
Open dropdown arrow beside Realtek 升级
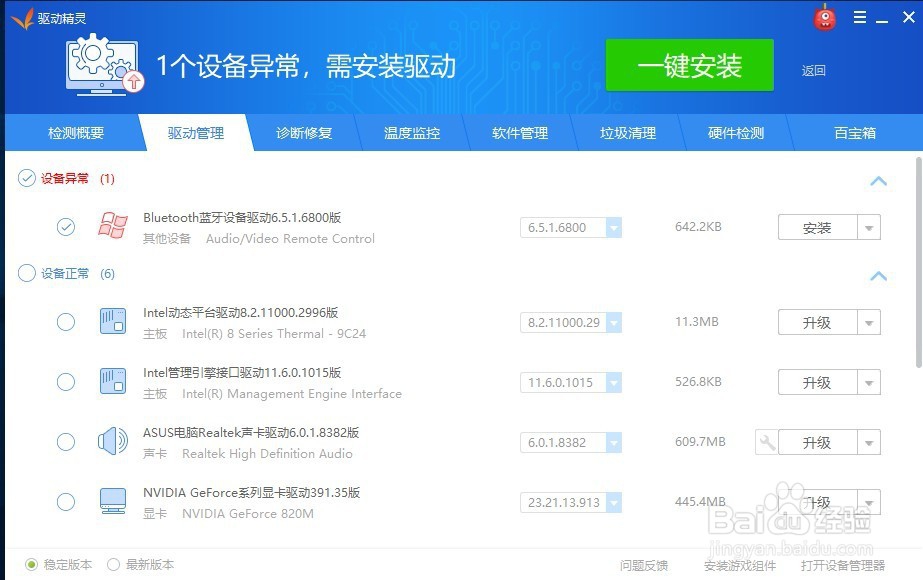(x=869, y=443)
